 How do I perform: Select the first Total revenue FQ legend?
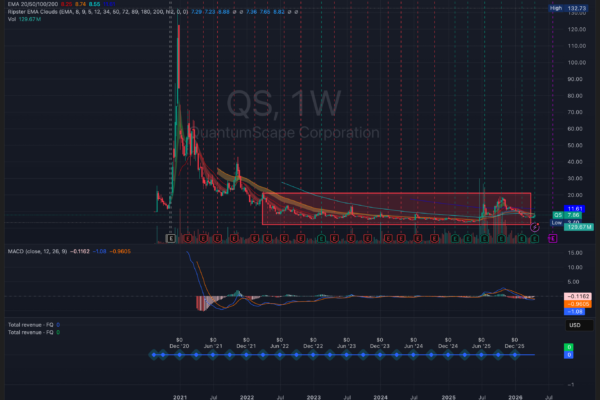click(x=31, y=325)
